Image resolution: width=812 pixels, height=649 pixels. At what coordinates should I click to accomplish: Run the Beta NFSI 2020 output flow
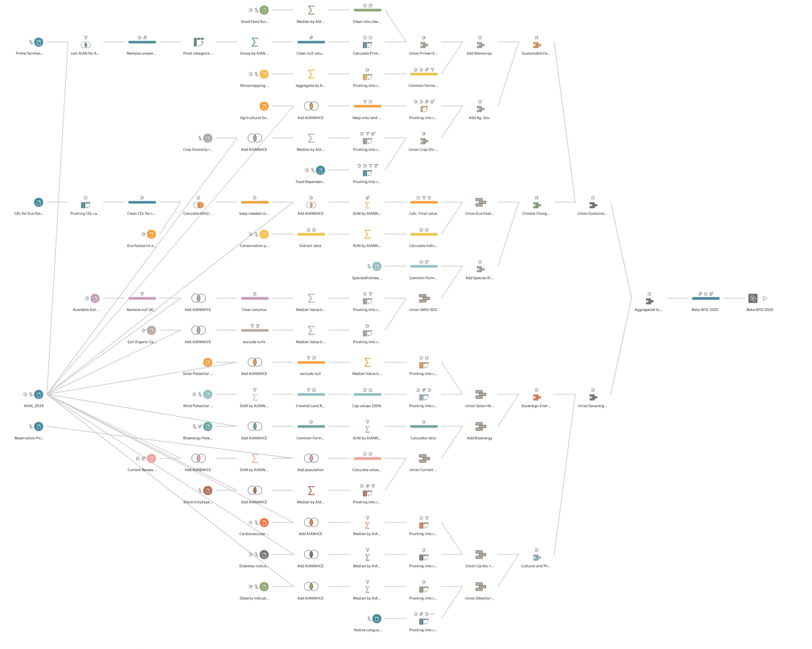coord(765,299)
